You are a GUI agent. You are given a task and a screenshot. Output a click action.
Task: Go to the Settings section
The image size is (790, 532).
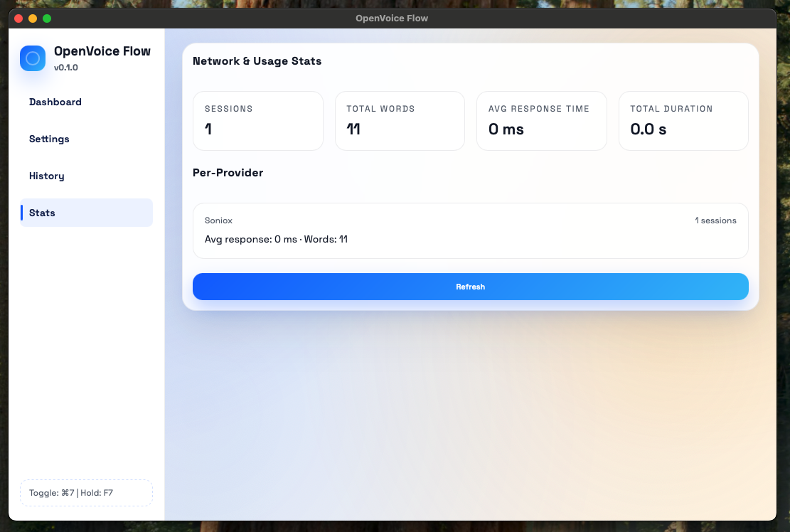(x=86, y=139)
